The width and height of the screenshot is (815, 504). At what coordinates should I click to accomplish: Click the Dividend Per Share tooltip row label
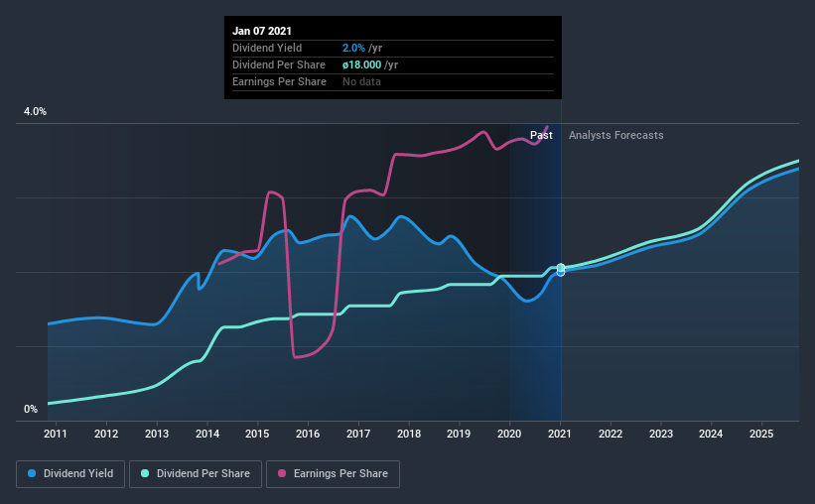279,64
